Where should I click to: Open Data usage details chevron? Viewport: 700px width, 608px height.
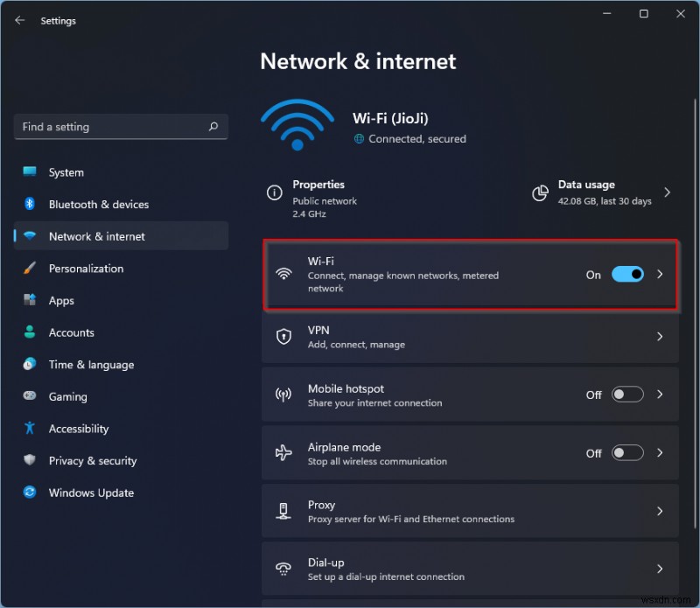(667, 192)
